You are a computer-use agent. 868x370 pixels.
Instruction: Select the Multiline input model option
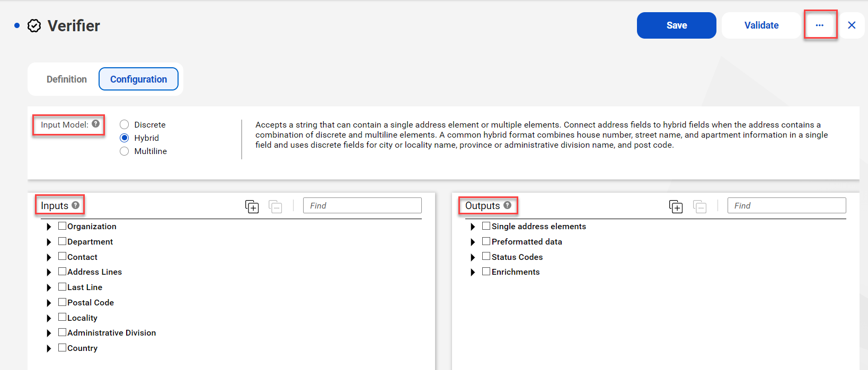(125, 151)
